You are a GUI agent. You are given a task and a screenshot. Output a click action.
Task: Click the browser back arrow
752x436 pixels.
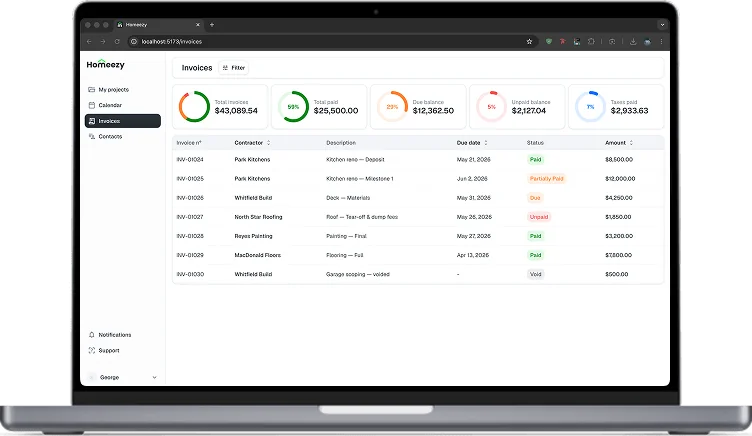(89, 42)
